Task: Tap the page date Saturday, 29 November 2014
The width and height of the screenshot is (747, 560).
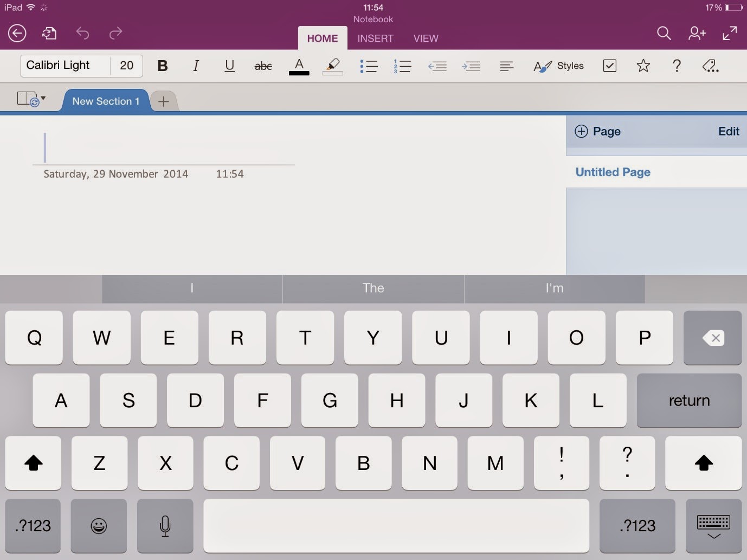Action: (x=116, y=174)
